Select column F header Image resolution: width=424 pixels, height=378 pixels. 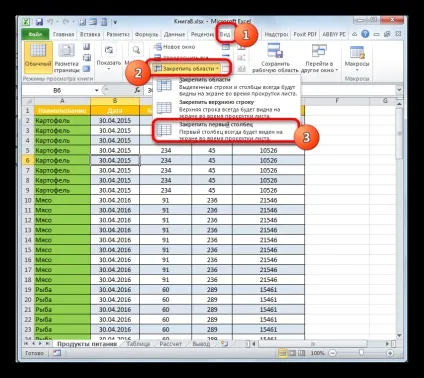coord(337,101)
